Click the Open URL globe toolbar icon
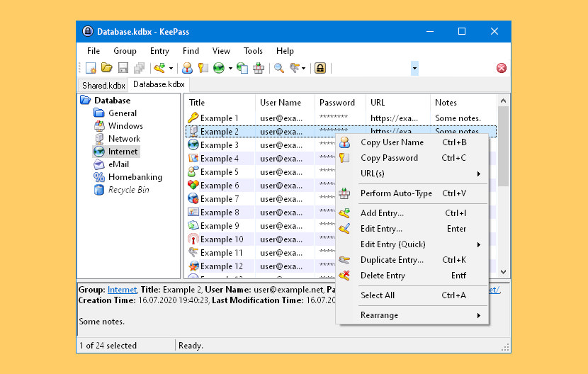This screenshot has width=588, height=374. (219, 68)
